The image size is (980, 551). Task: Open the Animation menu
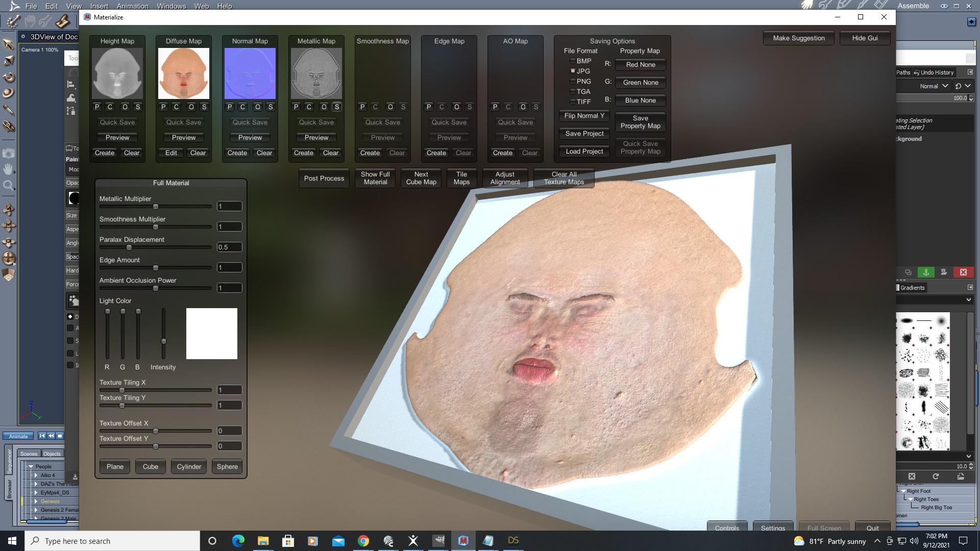[132, 6]
